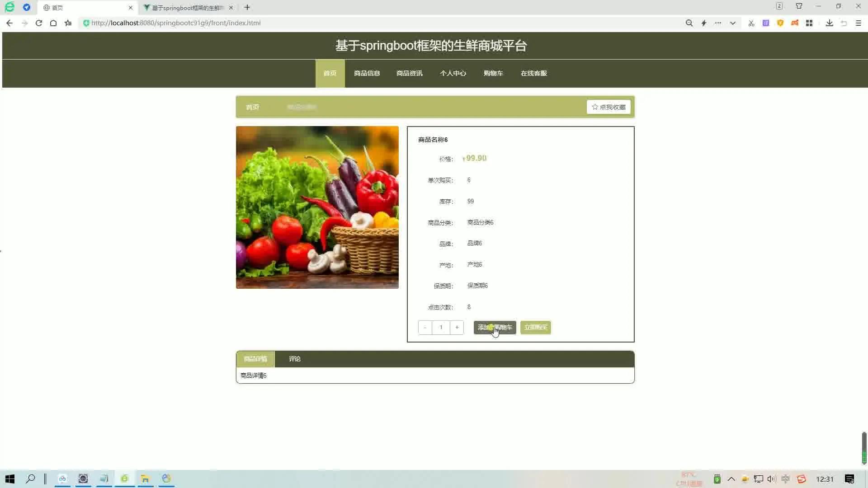Click the quantity input field

(441, 327)
